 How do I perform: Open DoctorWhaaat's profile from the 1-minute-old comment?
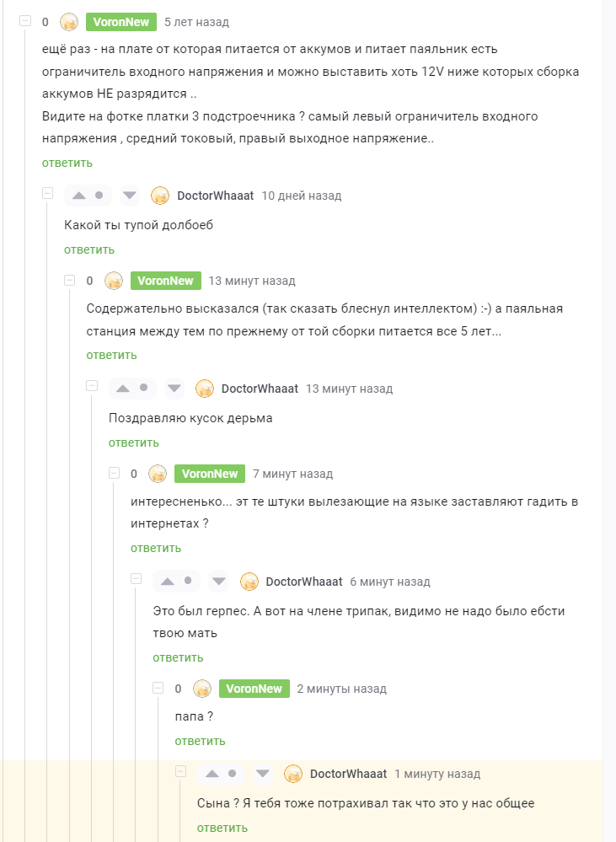point(348,774)
